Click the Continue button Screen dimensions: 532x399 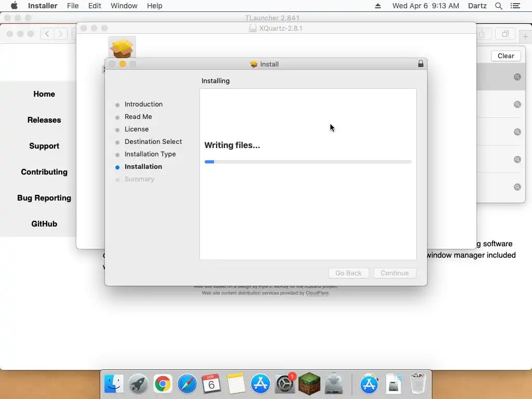[395, 273]
